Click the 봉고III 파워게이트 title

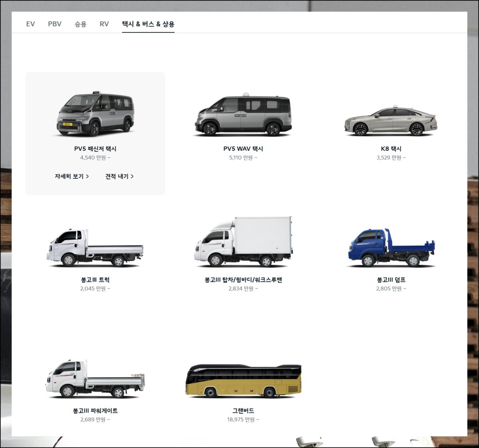tap(95, 411)
